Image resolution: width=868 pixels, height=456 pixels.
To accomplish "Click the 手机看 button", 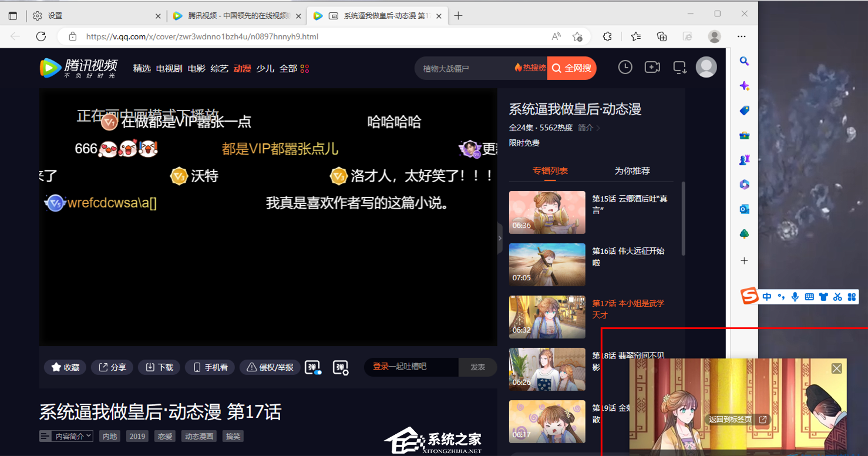I will pos(210,367).
